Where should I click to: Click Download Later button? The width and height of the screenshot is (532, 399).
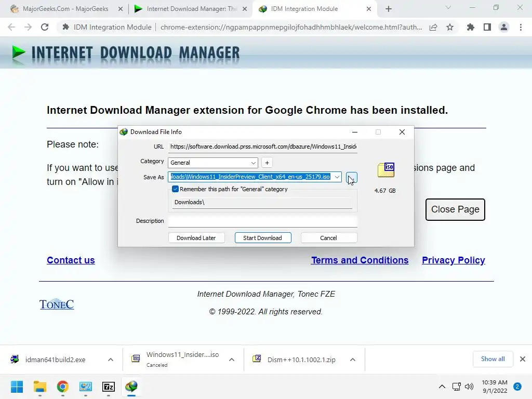point(196,238)
